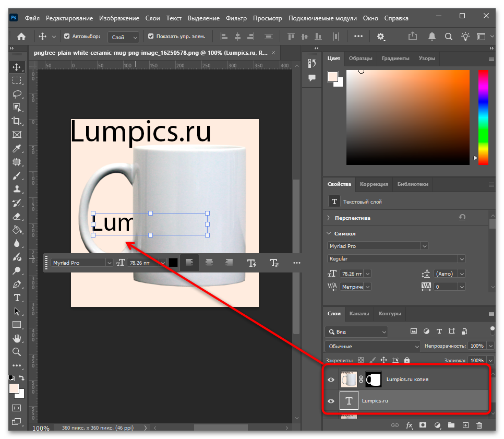Select the Brush tool
This screenshot has height=439, width=504.
tap(17, 175)
